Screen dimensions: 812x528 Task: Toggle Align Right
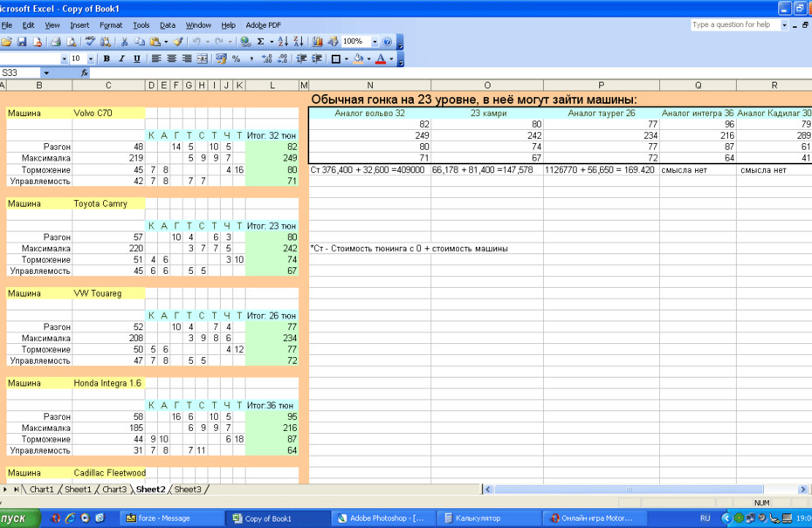tap(187, 59)
